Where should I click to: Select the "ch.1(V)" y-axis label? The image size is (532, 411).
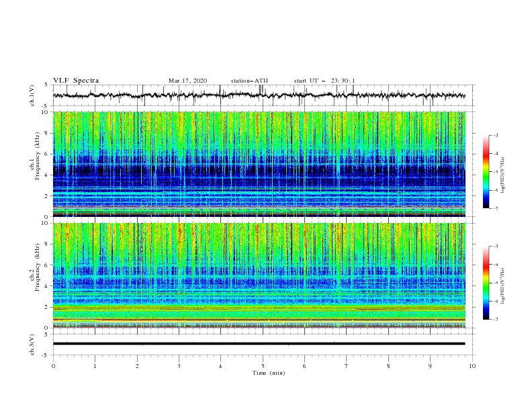pyautogui.click(x=32, y=95)
